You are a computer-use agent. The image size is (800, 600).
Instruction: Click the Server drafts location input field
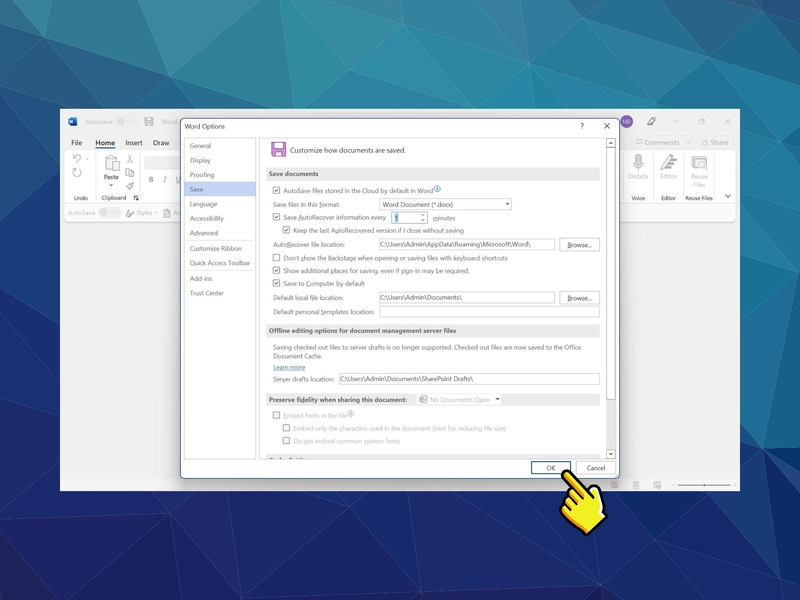point(468,379)
